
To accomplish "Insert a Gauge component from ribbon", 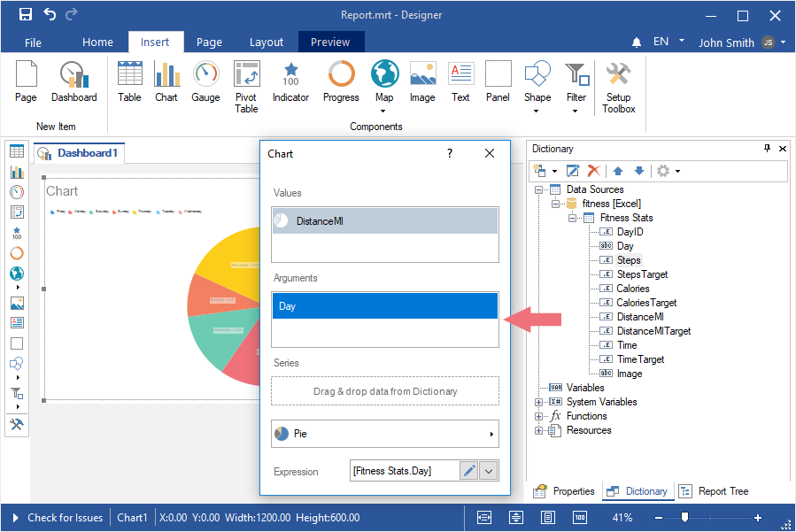I will click(x=205, y=82).
